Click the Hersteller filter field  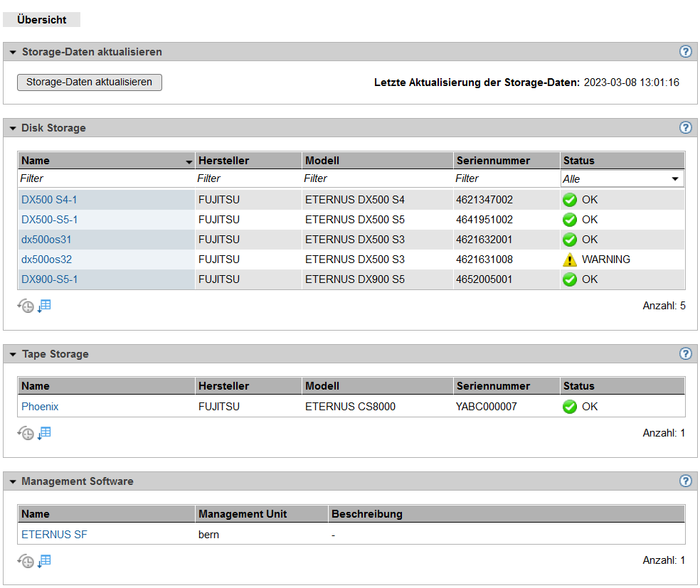pos(248,178)
